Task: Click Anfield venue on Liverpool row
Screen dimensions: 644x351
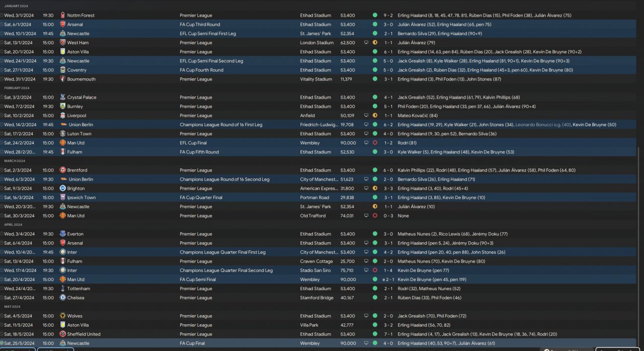Action: (x=307, y=115)
